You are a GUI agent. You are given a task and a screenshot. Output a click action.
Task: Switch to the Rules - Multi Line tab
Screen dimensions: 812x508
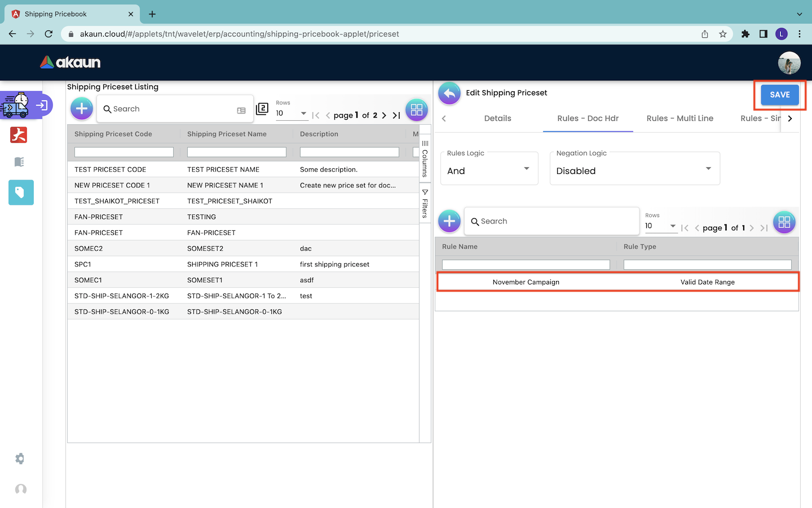click(x=679, y=119)
